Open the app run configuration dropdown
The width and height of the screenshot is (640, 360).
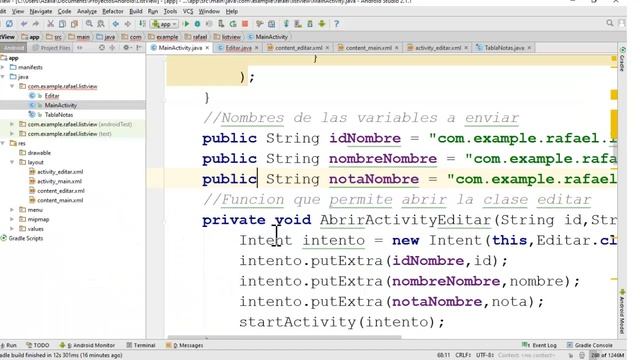coord(164,24)
